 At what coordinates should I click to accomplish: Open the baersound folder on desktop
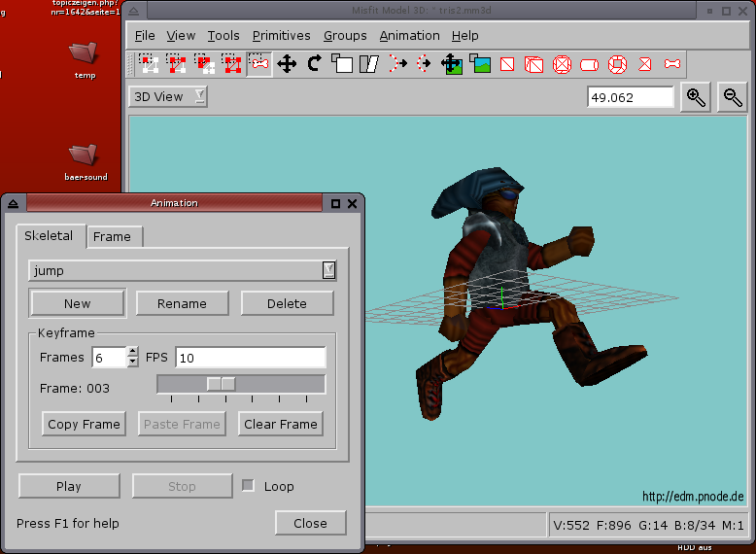click(86, 162)
